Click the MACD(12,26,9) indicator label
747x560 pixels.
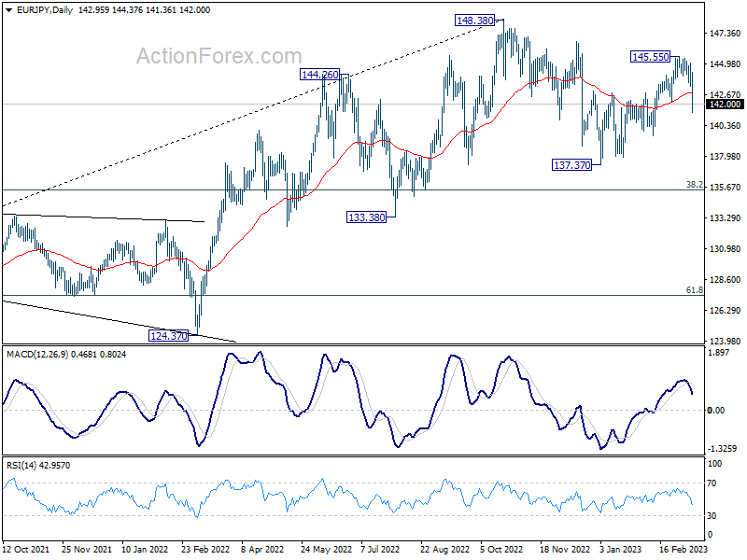click(x=37, y=355)
